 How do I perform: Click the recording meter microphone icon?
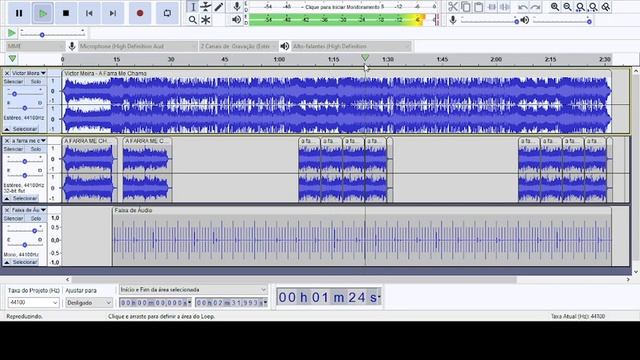coord(236,7)
